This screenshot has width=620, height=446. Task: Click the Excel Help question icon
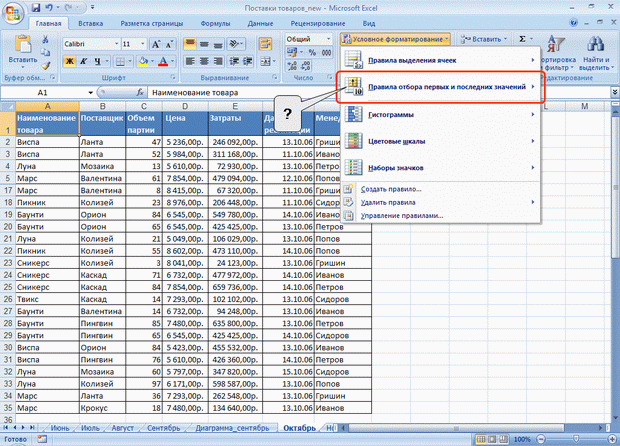pyautogui.click(x=573, y=23)
